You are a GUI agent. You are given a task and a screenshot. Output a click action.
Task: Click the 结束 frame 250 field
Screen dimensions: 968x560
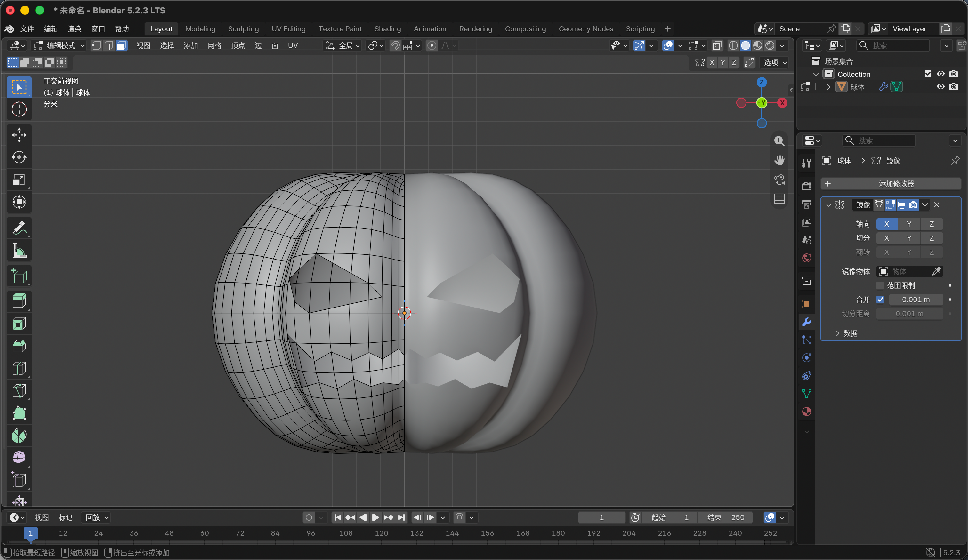pyautogui.click(x=726, y=517)
